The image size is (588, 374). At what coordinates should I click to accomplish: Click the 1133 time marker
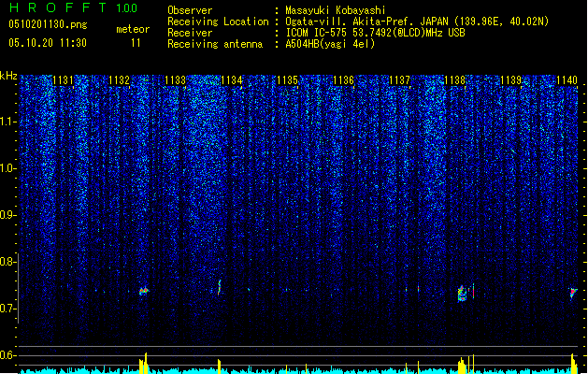175,80
